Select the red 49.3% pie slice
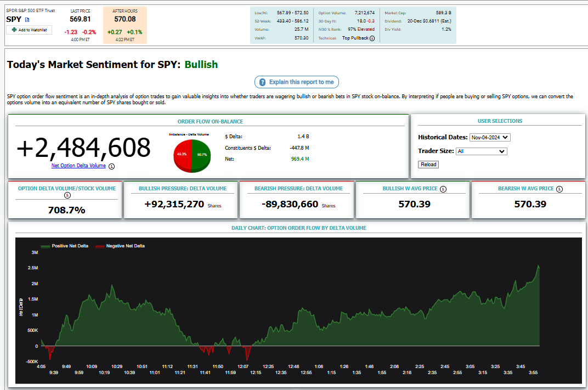588x390 pixels. tap(183, 154)
